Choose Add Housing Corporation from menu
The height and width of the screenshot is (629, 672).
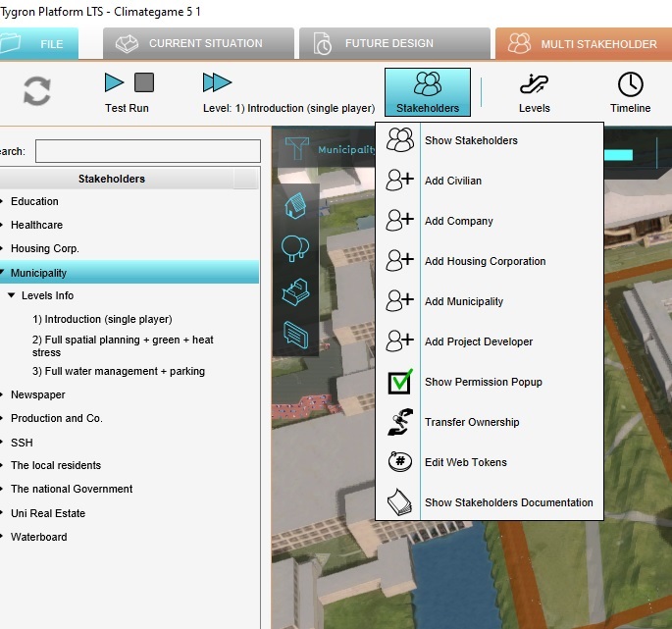[485, 261]
